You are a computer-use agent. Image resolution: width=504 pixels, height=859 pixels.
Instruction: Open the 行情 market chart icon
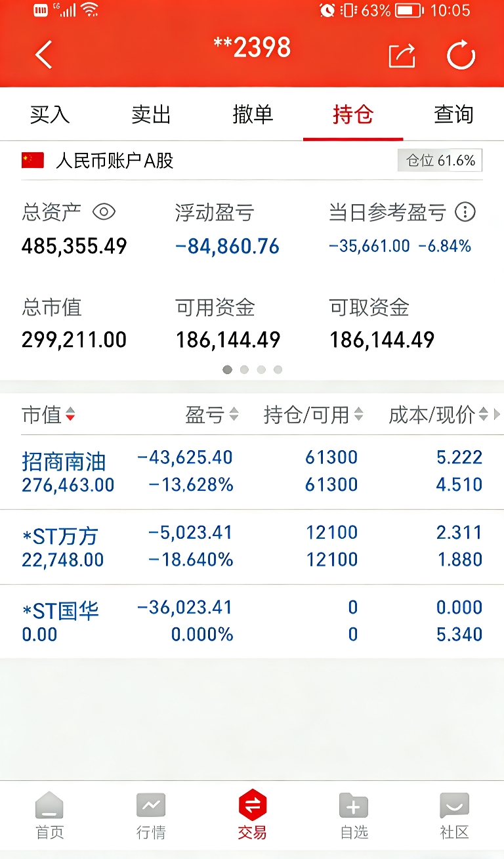coord(151,805)
